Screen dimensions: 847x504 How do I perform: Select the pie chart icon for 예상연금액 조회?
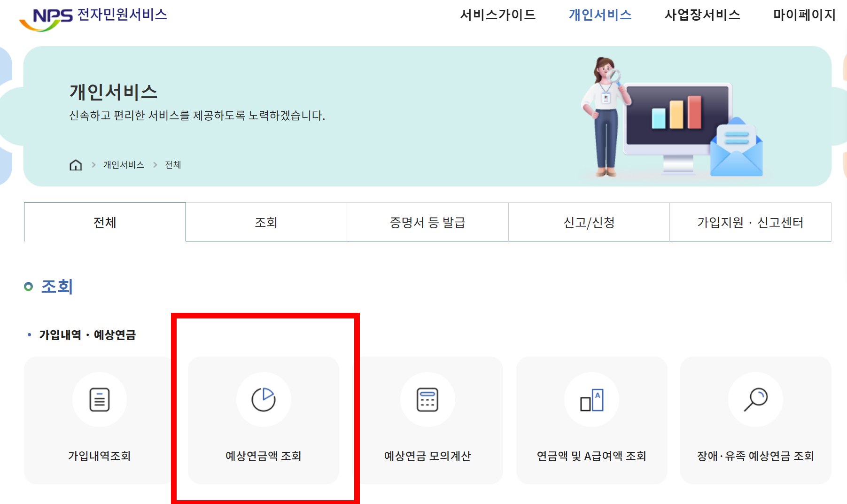(x=264, y=400)
